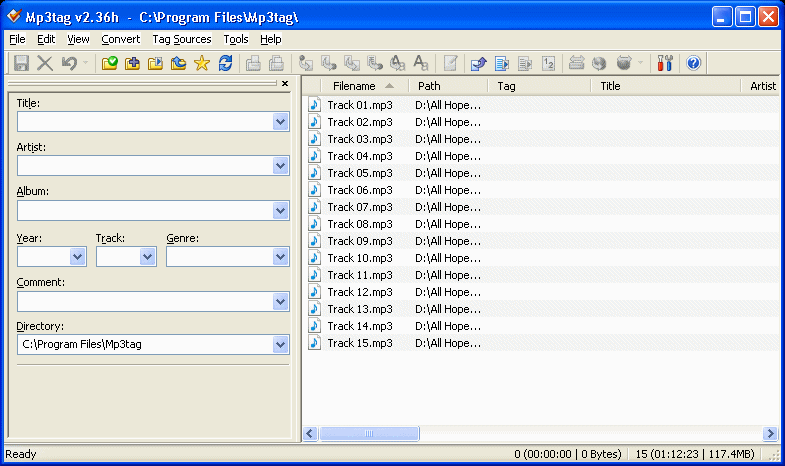Open the Convert menu
The height and width of the screenshot is (466, 785).
[x=121, y=39]
